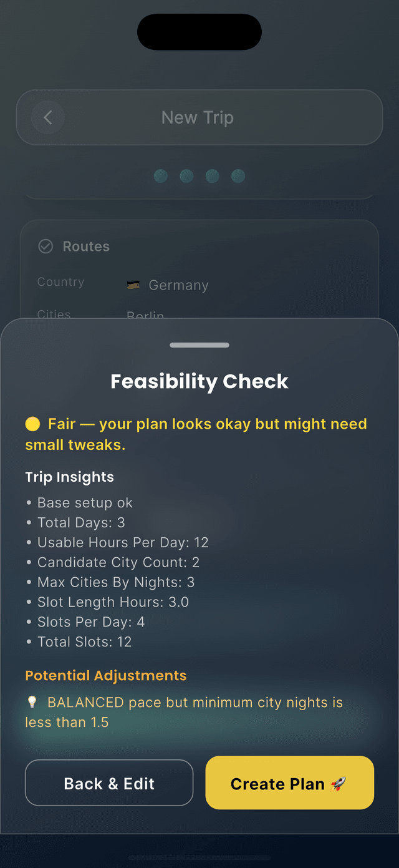Select the third step progress dot
The height and width of the screenshot is (868, 399).
click(x=212, y=176)
